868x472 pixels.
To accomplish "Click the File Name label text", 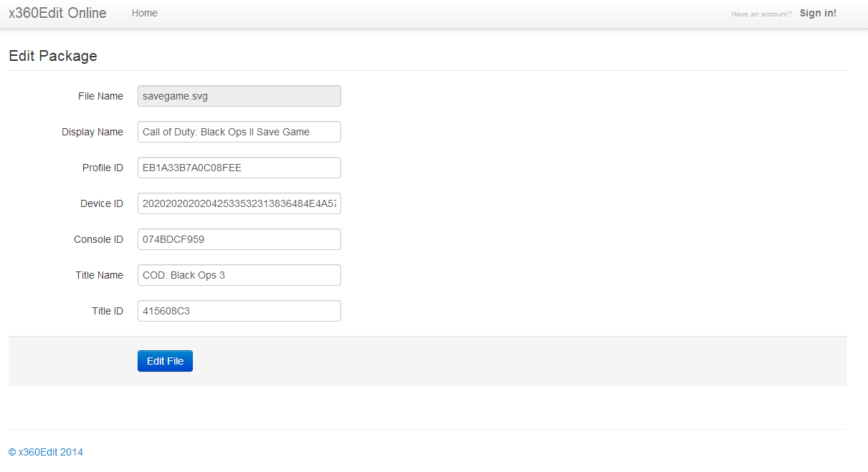I will [100, 96].
